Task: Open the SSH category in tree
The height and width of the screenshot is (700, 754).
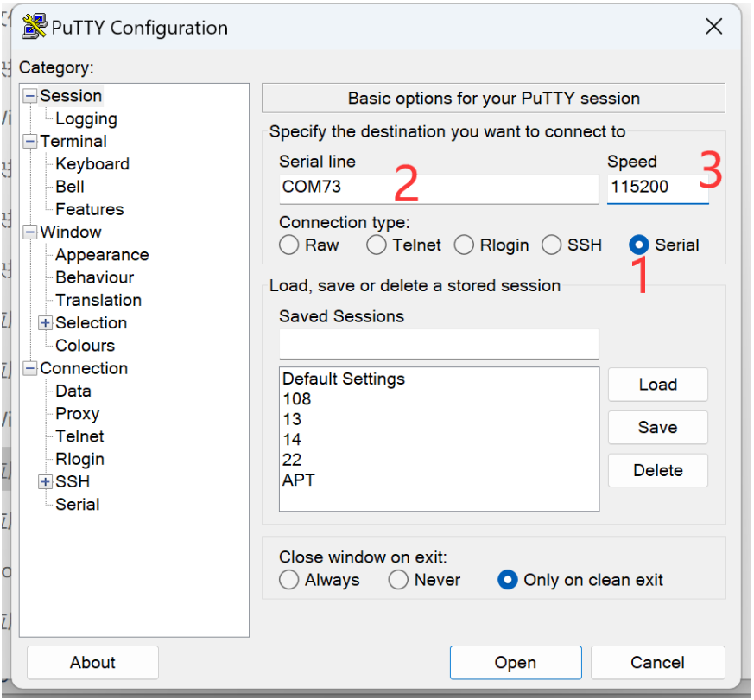Action: click(73, 481)
